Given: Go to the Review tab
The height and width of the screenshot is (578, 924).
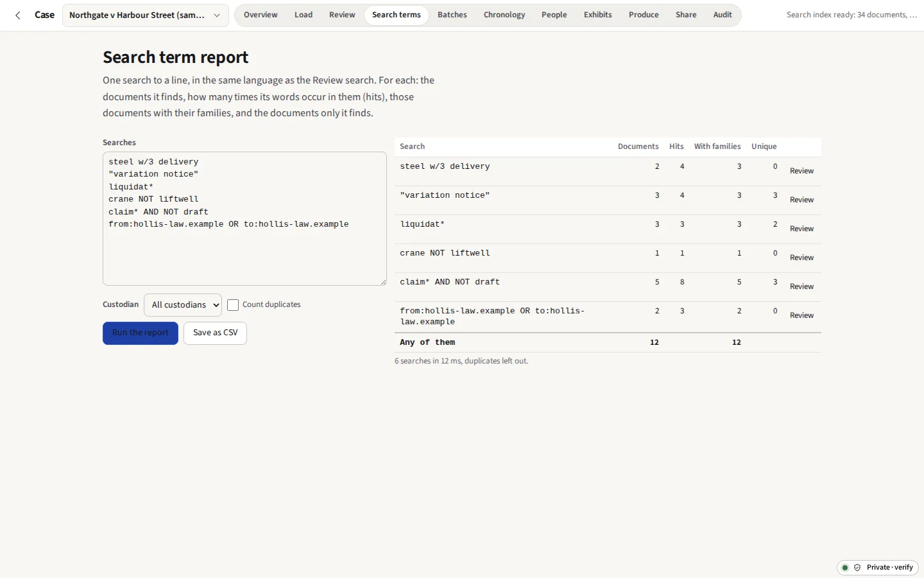Looking at the screenshot, I should (342, 15).
